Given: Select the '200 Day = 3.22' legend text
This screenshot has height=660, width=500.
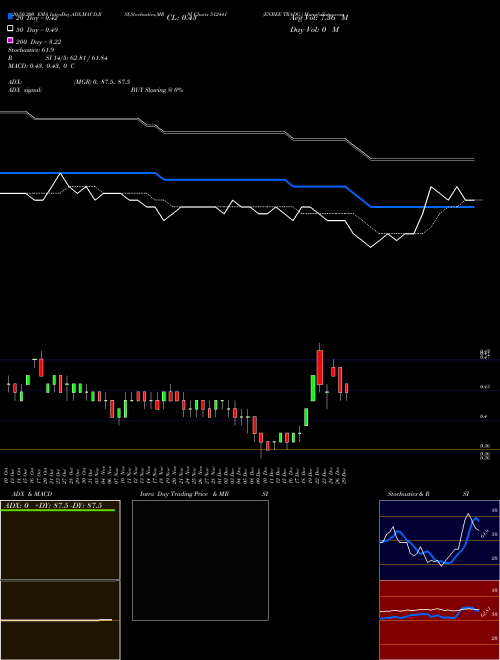Looking at the screenshot, I should [x=38, y=42].
